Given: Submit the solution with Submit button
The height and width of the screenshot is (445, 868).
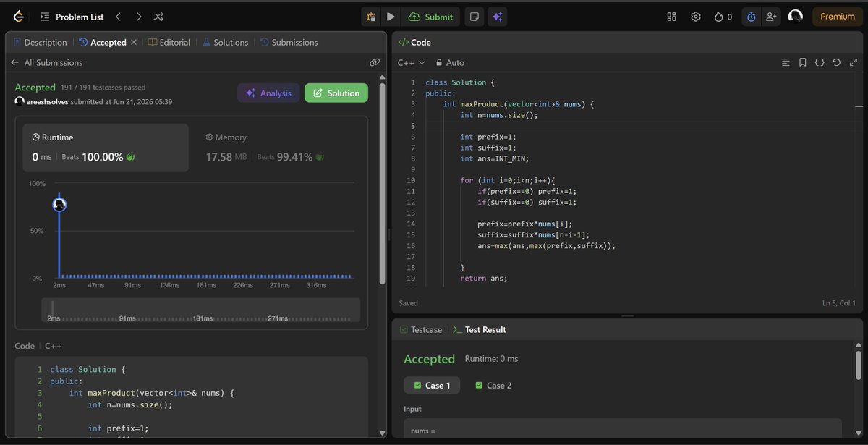Looking at the screenshot, I should point(431,16).
